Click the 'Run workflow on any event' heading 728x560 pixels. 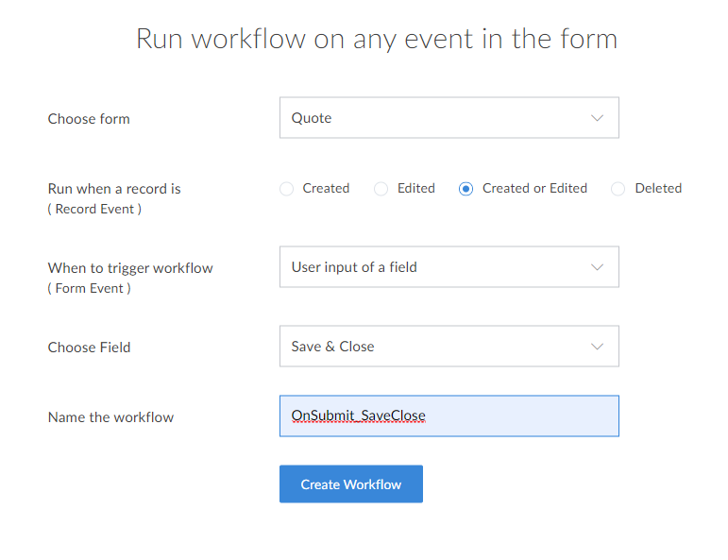pyautogui.click(x=377, y=40)
